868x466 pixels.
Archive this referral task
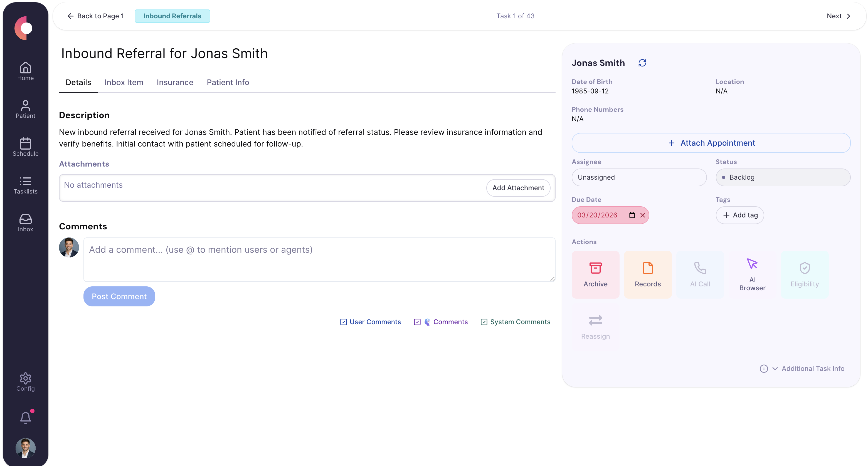pyautogui.click(x=595, y=274)
